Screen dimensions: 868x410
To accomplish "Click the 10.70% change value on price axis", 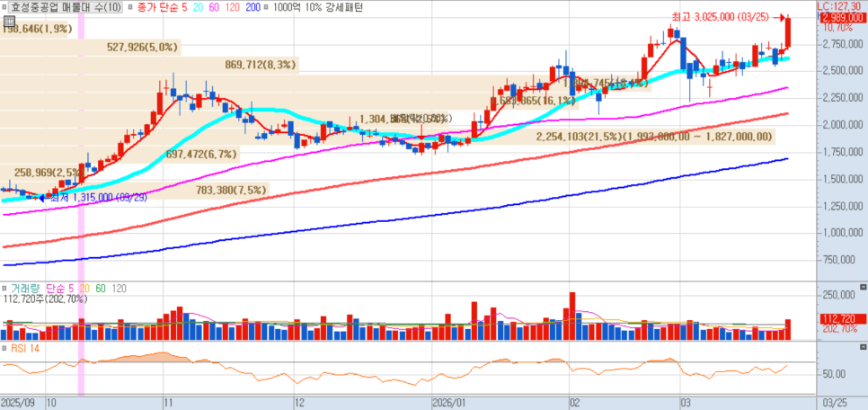I will point(837,27).
